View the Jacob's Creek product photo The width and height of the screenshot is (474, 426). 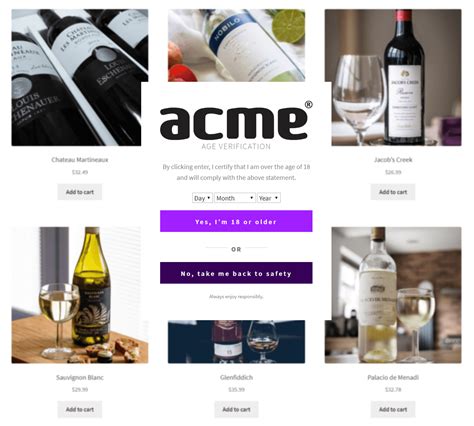tap(396, 77)
